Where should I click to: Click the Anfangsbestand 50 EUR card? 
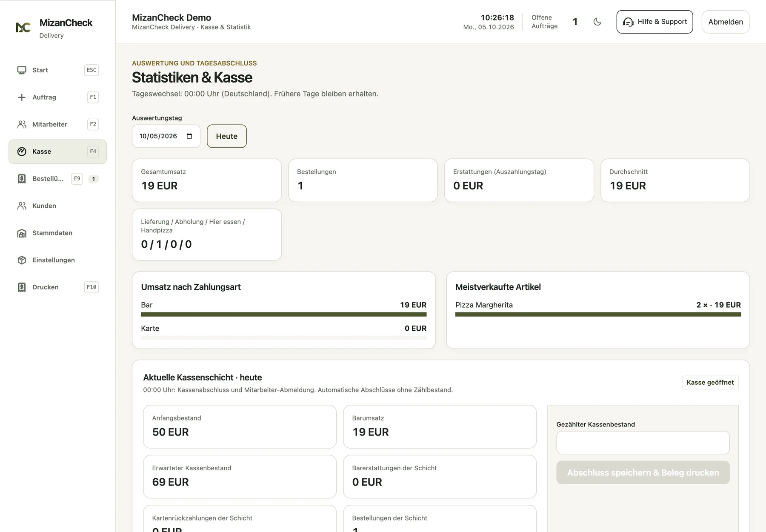(240, 427)
